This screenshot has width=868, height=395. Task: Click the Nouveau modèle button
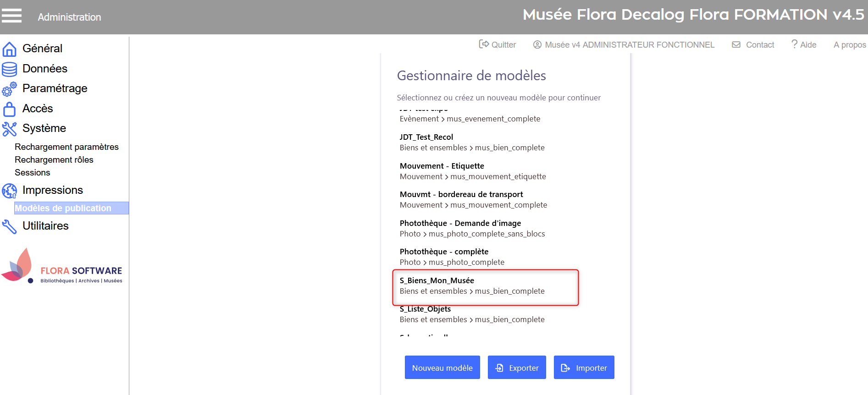coord(442,368)
